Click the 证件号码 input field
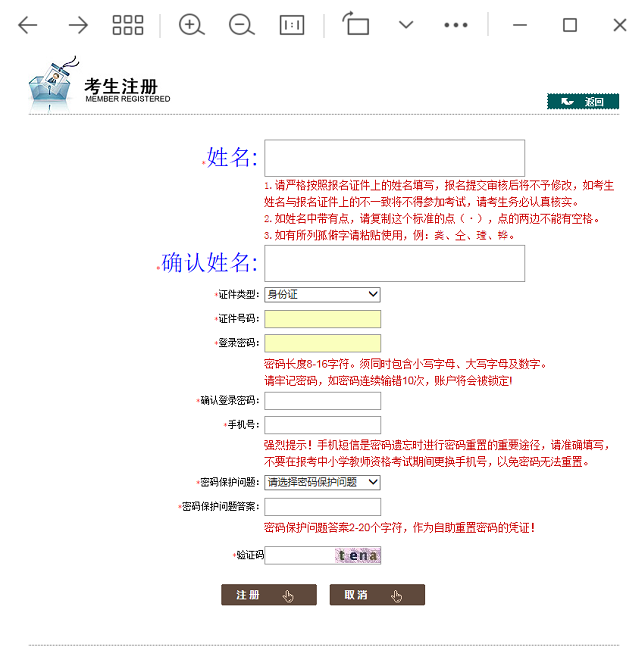 point(322,319)
